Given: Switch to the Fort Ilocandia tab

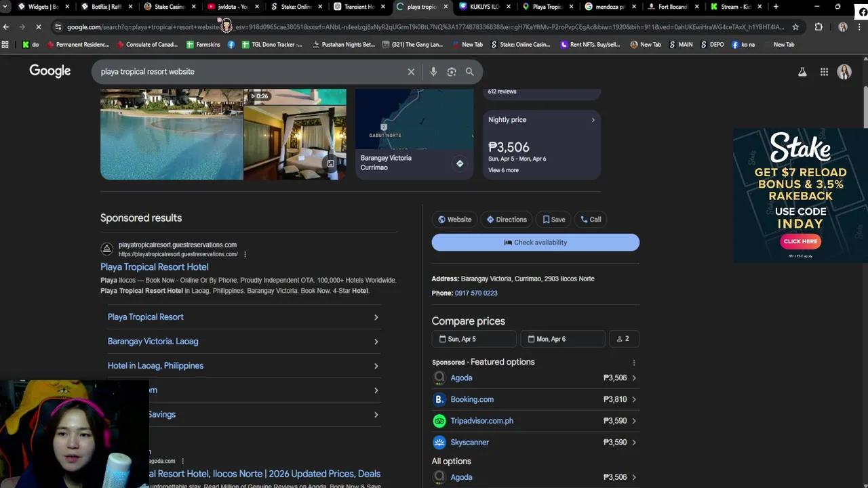Looking at the screenshot, I should (x=673, y=7).
